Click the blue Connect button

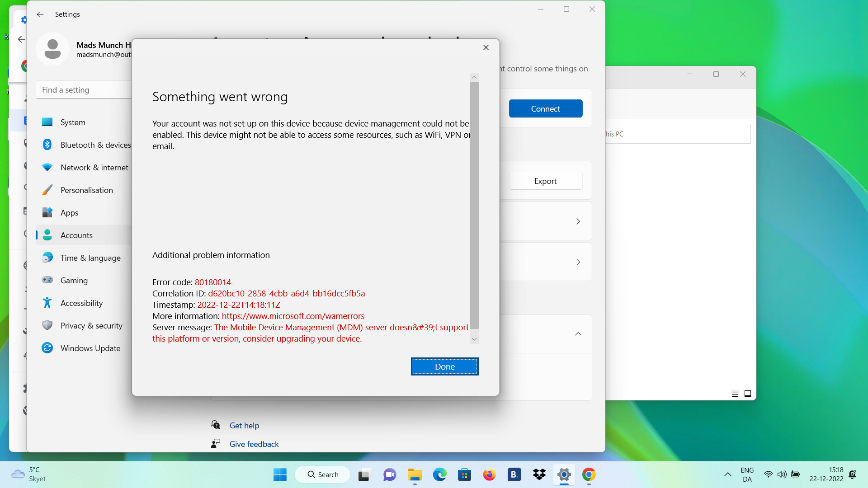(x=546, y=108)
